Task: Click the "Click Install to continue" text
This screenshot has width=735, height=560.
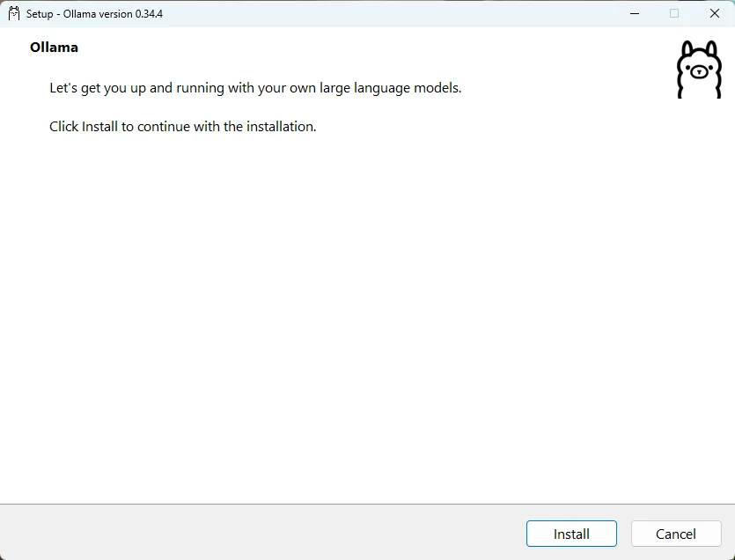Action: tap(183, 127)
